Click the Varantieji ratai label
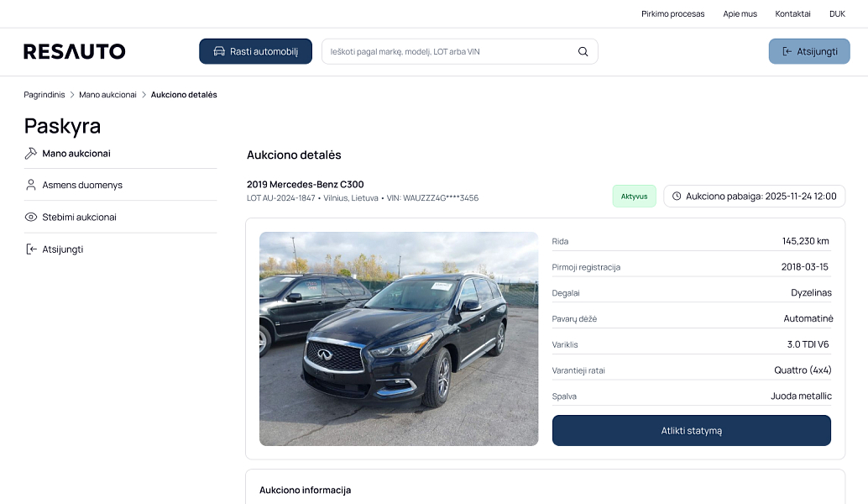This screenshot has height=504, width=868. pyautogui.click(x=578, y=370)
